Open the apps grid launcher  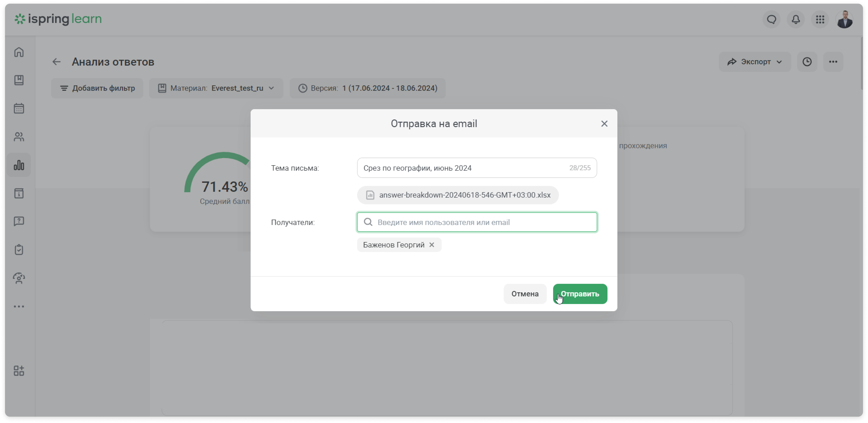click(x=820, y=19)
